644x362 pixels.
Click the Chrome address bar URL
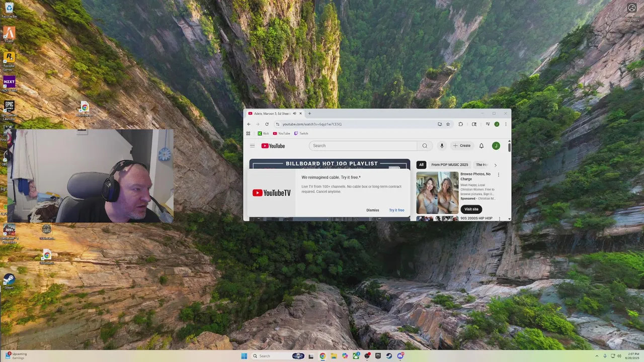click(x=312, y=124)
